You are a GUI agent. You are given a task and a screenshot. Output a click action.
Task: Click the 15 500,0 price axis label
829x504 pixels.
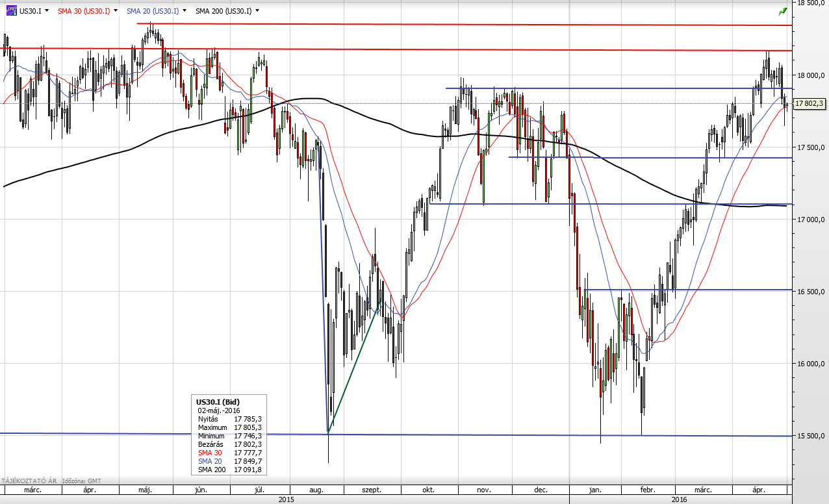pyautogui.click(x=810, y=436)
